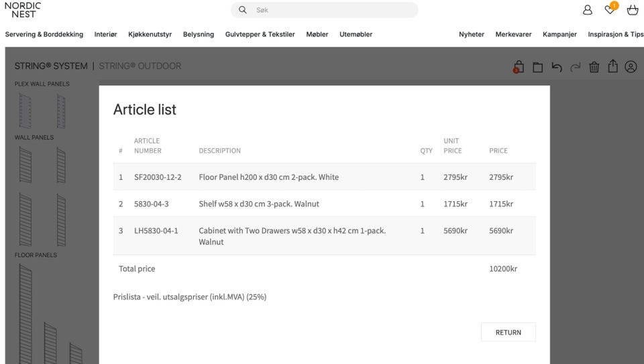Open the configurator user profile icon

pos(631,67)
